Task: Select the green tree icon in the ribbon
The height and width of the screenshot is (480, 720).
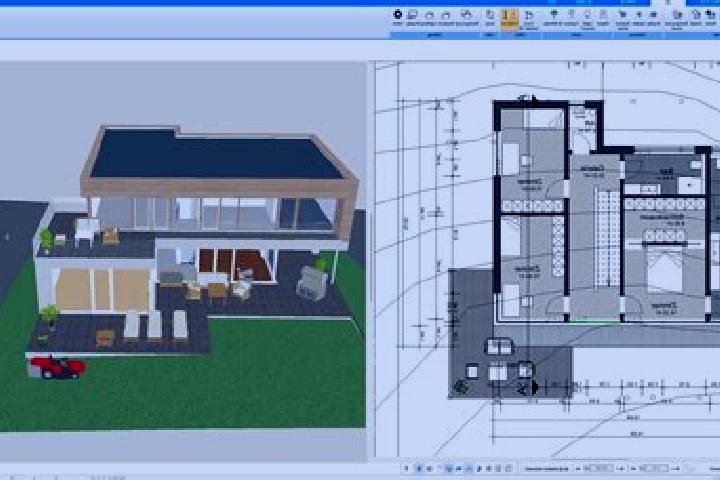Action: (x=553, y=15)
